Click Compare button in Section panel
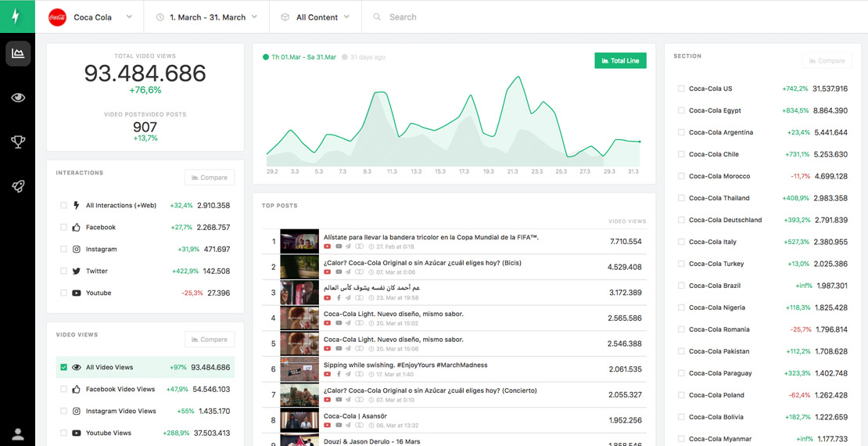This screenshot has width=868, height=446. pos(827,61)
